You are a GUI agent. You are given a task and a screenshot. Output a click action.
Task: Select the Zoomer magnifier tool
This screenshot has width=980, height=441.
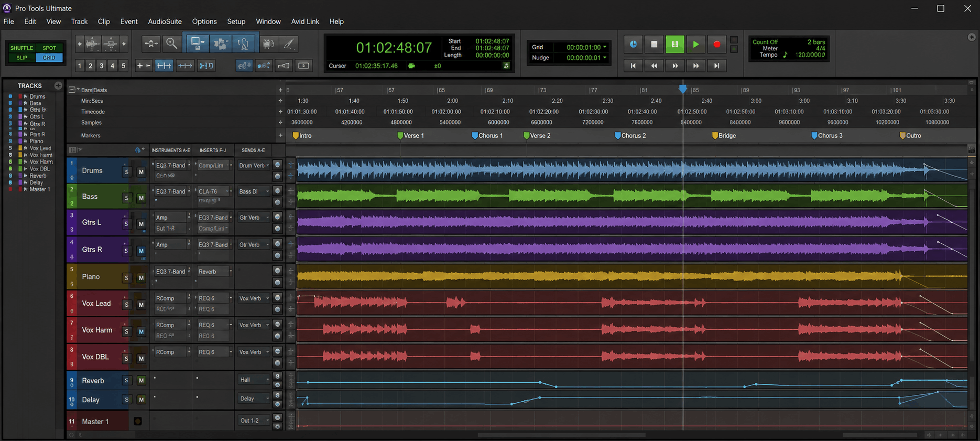click(171, 44)
